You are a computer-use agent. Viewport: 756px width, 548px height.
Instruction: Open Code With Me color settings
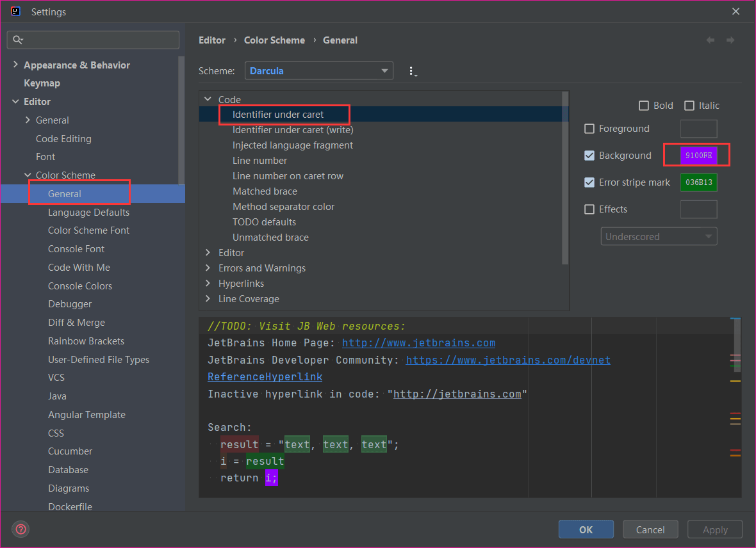79,268
